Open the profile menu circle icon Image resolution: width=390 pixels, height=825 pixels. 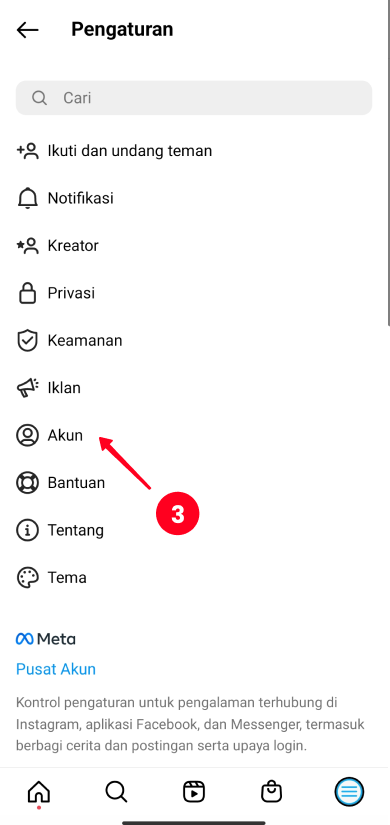(349, 791)
